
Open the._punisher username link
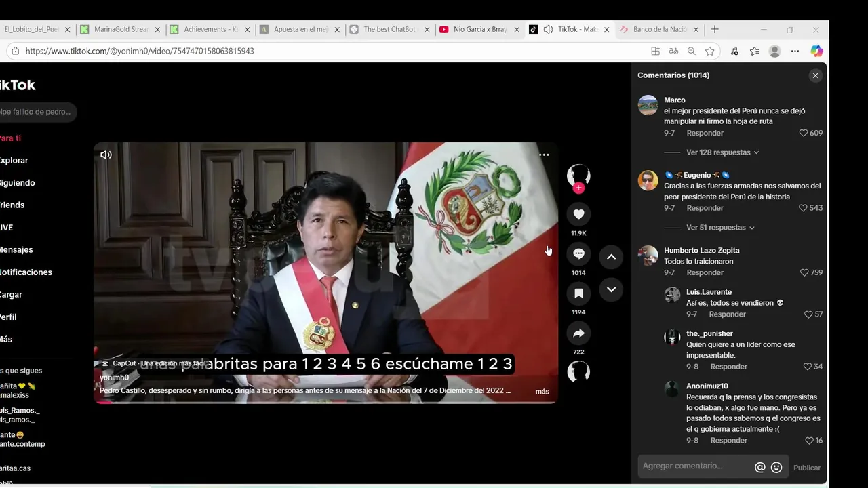click(709, 333)
